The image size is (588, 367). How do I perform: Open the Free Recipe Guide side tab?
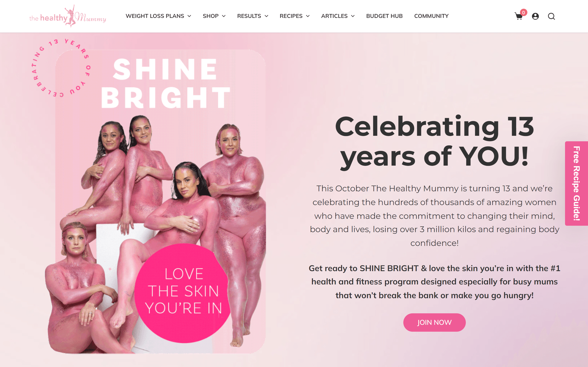(x=576, y=183)
